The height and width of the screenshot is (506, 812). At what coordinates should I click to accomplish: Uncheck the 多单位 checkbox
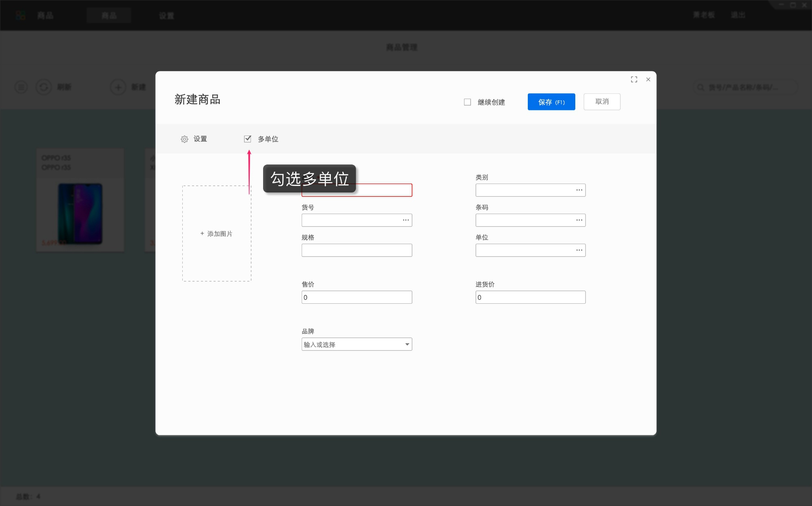pos(248,139)
